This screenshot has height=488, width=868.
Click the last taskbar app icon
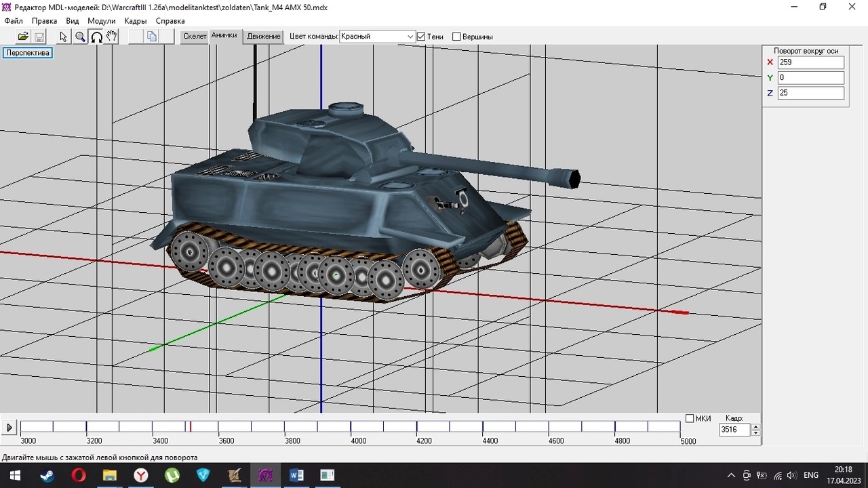328,475
